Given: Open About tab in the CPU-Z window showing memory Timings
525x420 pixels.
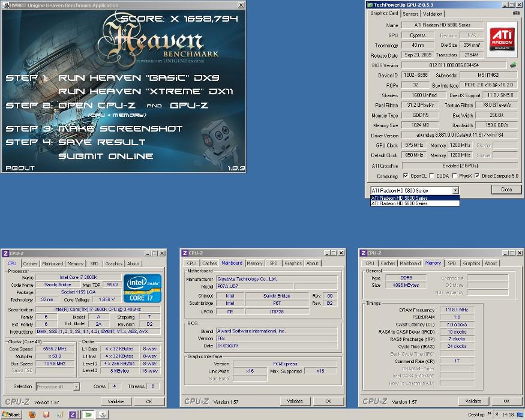Looking at the screenshot, I should pos(491,263).
